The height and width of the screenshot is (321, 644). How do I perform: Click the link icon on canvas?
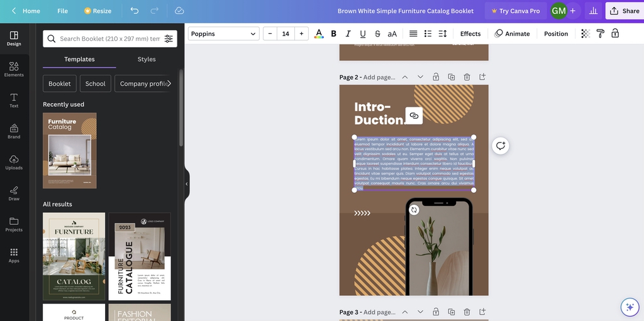pyautogui.click(x=414, y=116)
